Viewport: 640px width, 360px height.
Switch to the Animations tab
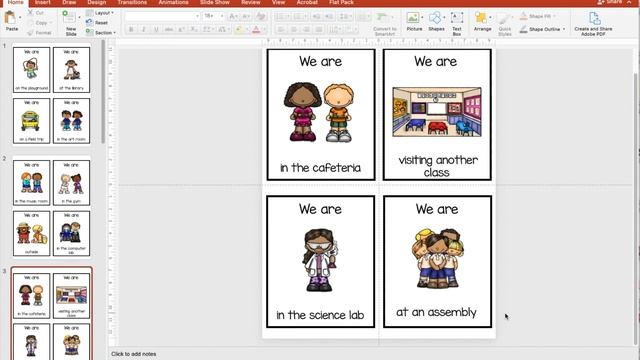173,2
